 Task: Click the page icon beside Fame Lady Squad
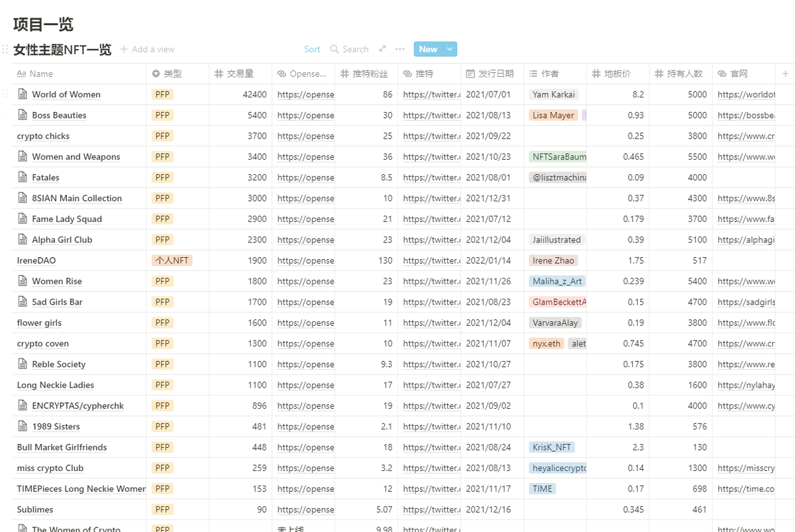pyautogui.click(x=23, y=219)
